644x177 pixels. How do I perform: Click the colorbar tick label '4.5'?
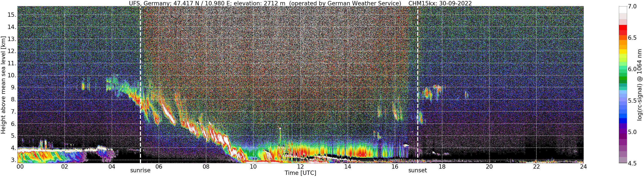point(632,163)
